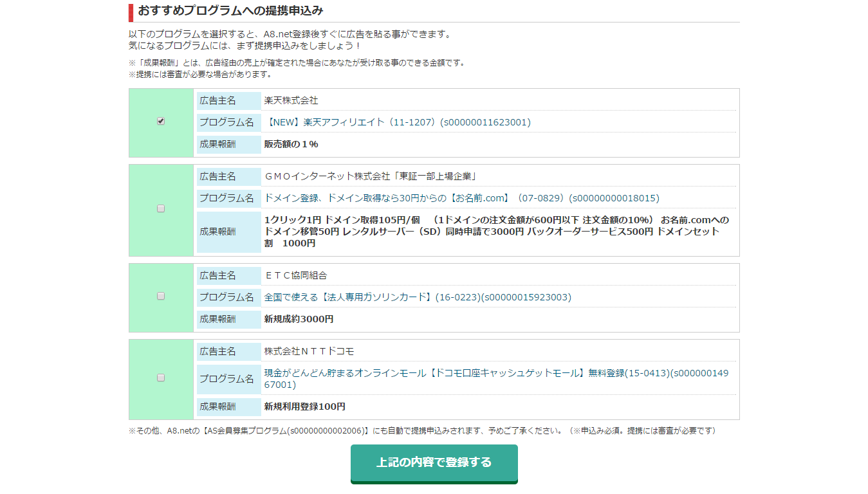Open the 【NEW】楽天アフィリエイト program link
This screenshot has width=868, height=494.
[398, 122]
